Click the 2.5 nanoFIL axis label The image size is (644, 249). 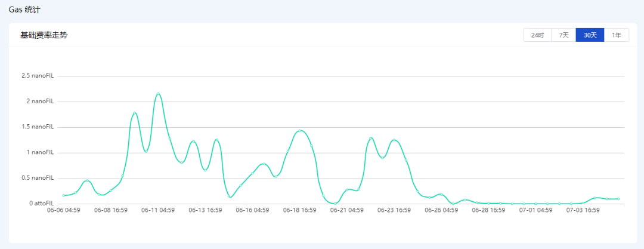point(38,76)
